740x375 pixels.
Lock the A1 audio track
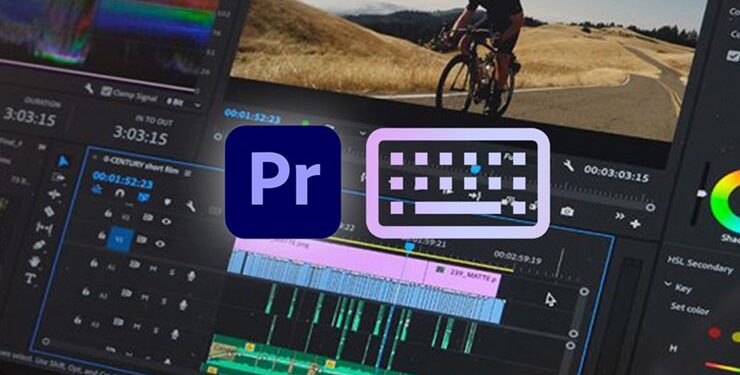pos(94,262)
